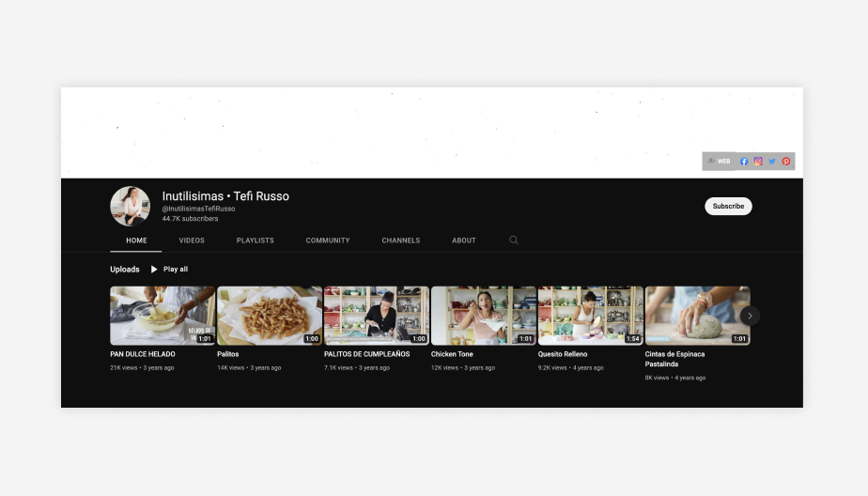Click the @InutilisimasTefiRusso handle
868x496 pixels.
[199, 209]
